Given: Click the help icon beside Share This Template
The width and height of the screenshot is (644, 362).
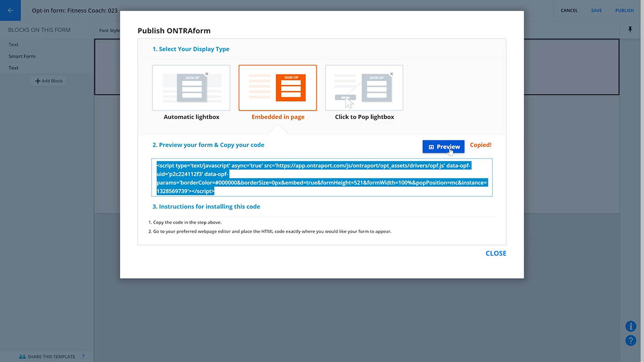Looking at the screenshot, I should pos(83,357).
